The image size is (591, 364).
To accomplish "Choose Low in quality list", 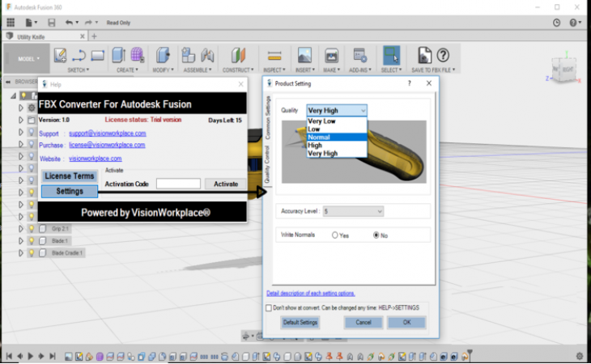I will 337,129.
